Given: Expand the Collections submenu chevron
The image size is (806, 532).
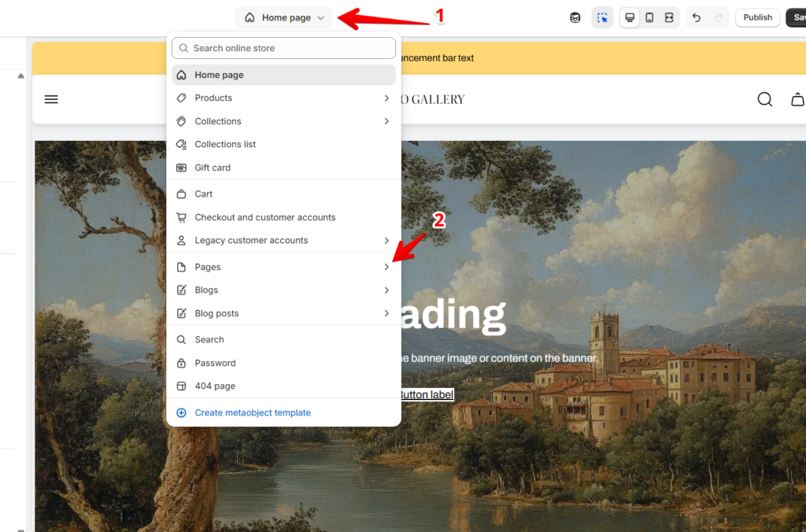Looking at the screenshot, I should click(386, 121).
